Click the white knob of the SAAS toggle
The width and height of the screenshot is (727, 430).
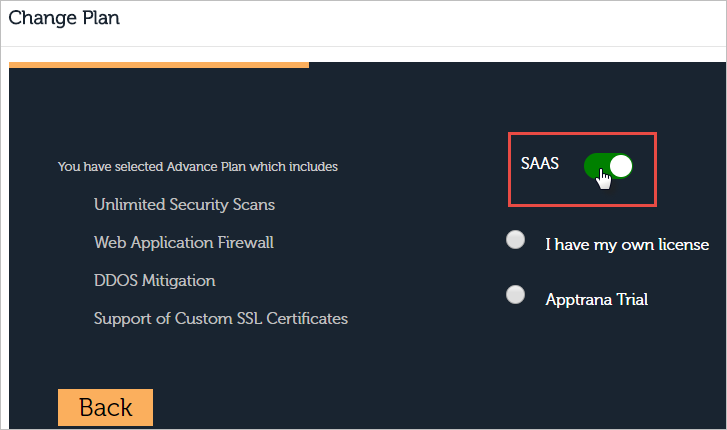(621, 166)
